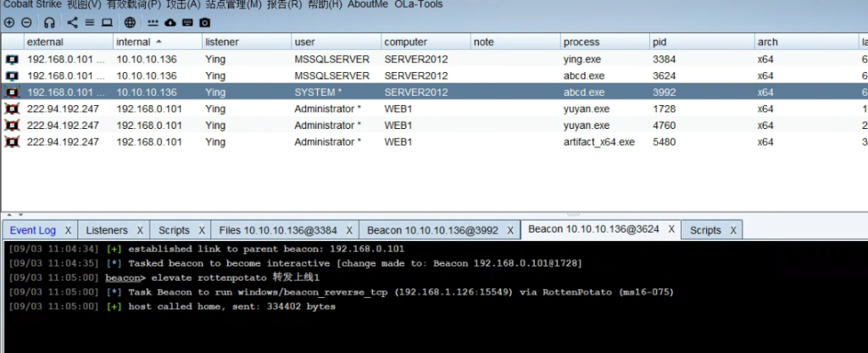Click beacon icon for SYSTEM * row

(12, 92)
